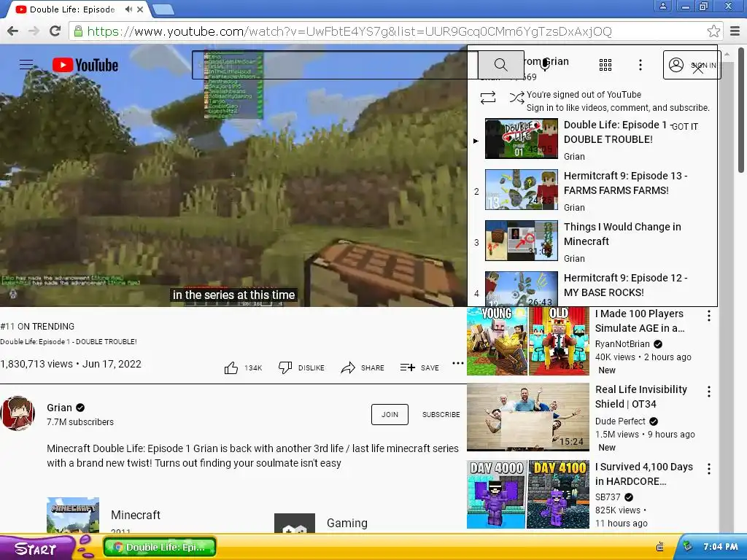Toggle playlist shuffle
The width and height of the screenshot is (747, 560).
[516, 97]
